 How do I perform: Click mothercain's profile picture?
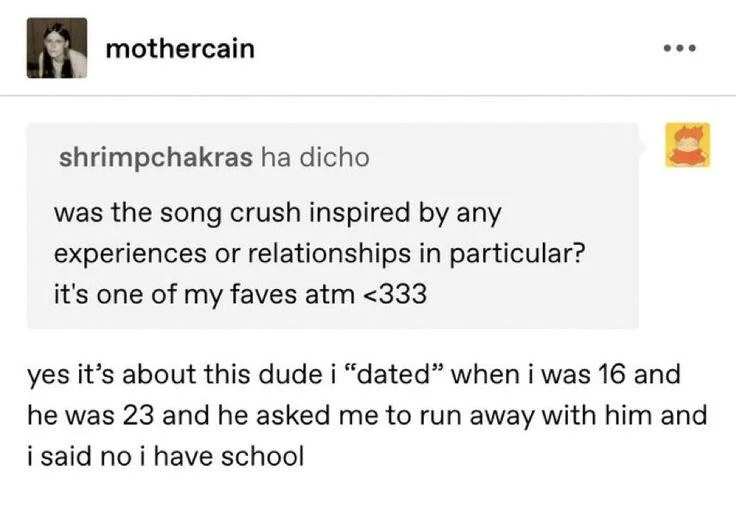tap(57, 48)
